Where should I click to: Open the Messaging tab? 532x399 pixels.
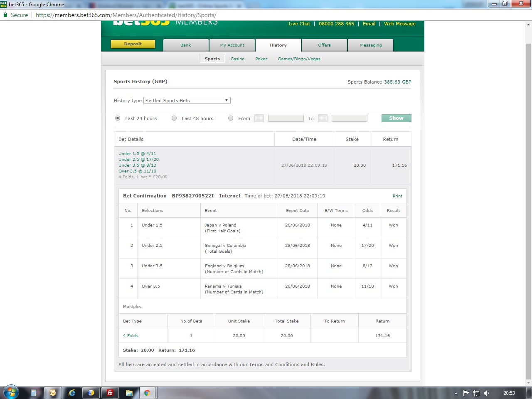pos(371,45)
